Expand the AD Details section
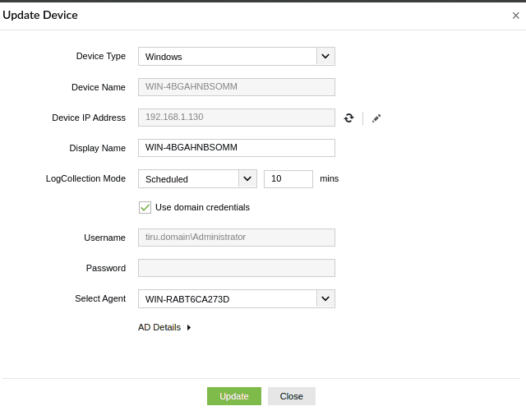 (x=159, y=327)
